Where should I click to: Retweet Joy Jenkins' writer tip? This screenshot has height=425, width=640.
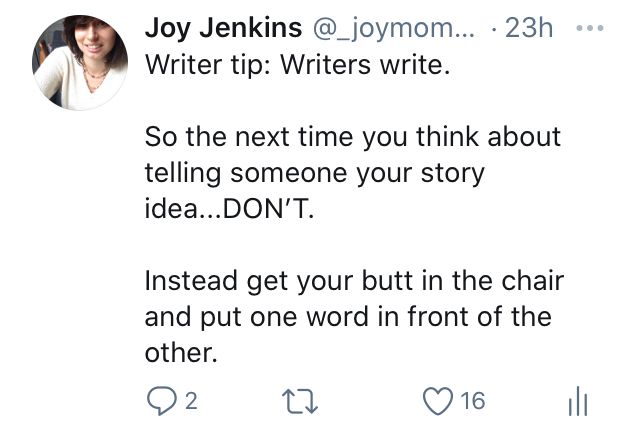point(300,401)
